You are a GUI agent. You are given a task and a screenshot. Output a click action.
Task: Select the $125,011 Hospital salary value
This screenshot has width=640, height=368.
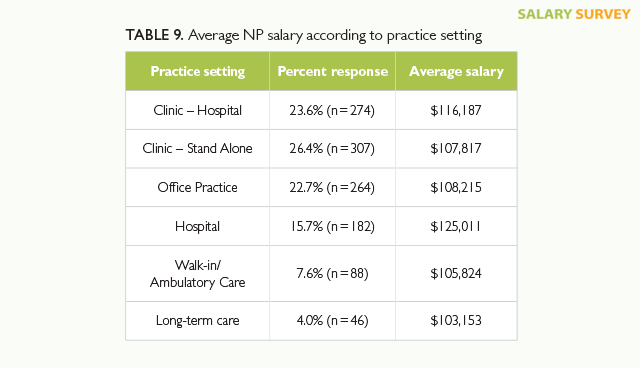[456, 226]
